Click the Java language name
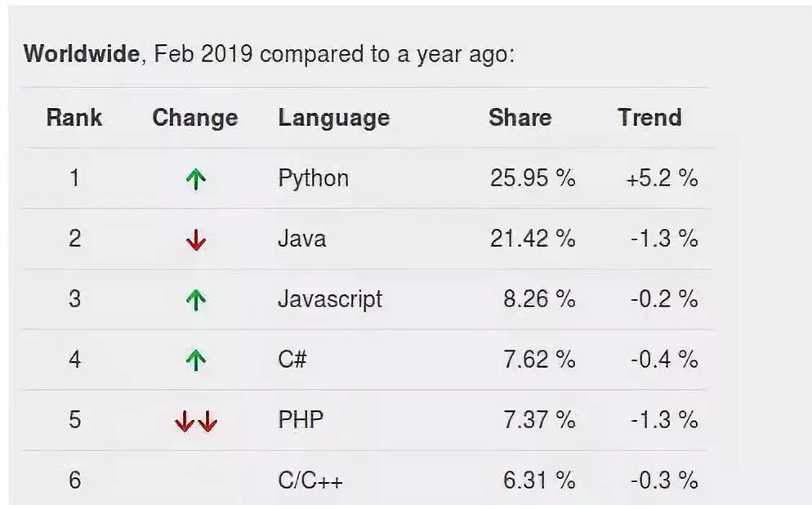The image size is (812, 505). click(x=302, y=239)
